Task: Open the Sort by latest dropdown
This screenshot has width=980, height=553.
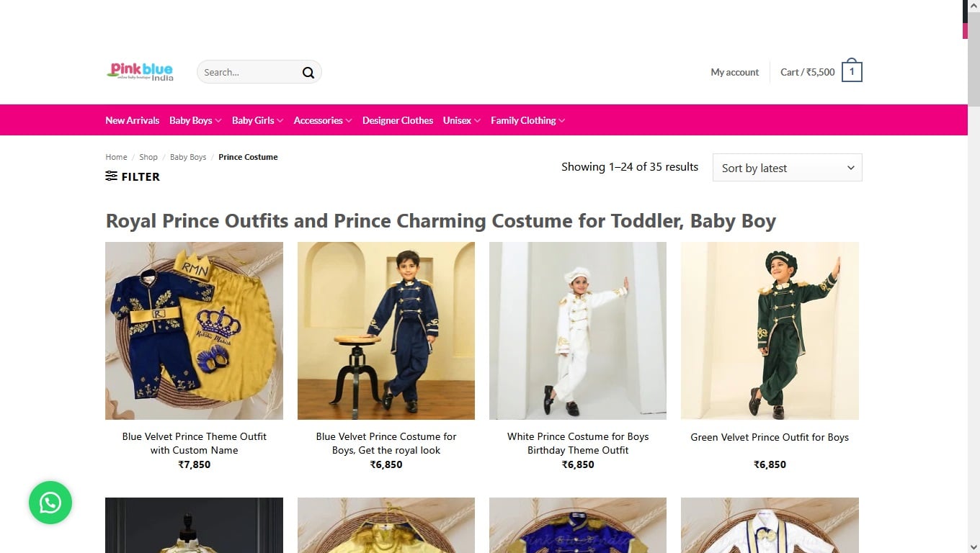Action: tap(787, 168)
